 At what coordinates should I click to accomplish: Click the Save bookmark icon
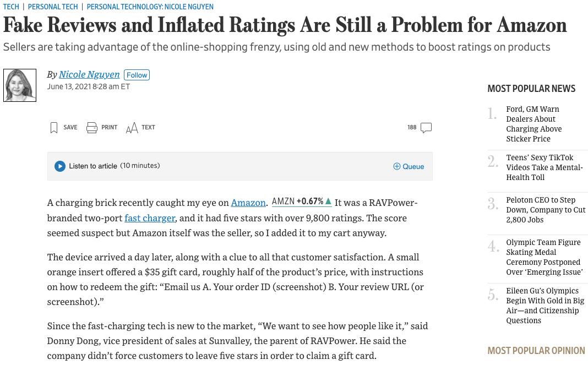pyautogui.click(x=54, y=128)
